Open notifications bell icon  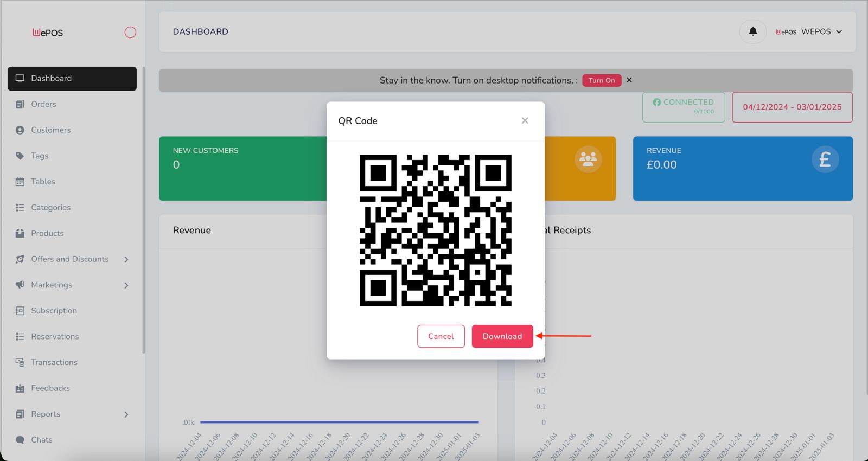coord(753,31)
